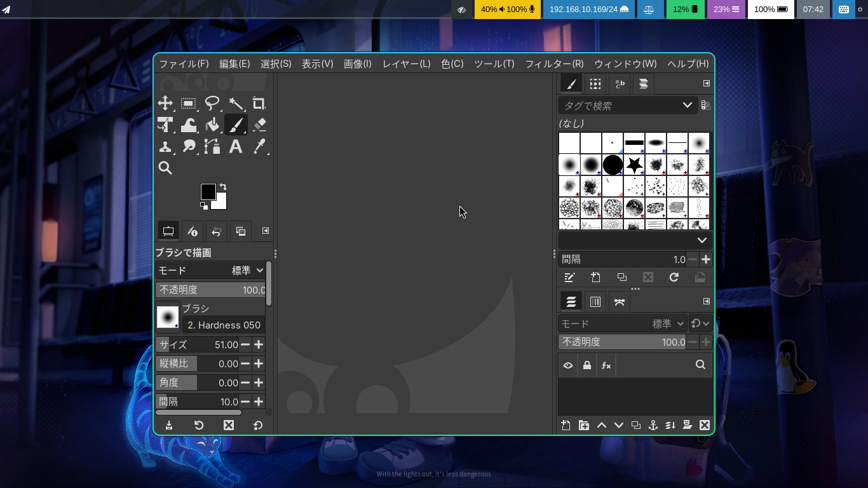Select the Move tool in toolbox

point(165,104)
